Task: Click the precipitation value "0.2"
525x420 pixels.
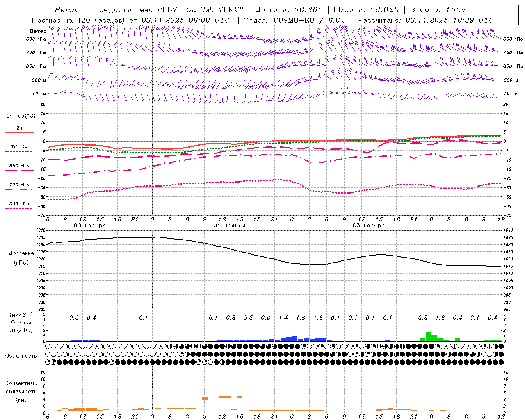Action: tap(74, 317)
